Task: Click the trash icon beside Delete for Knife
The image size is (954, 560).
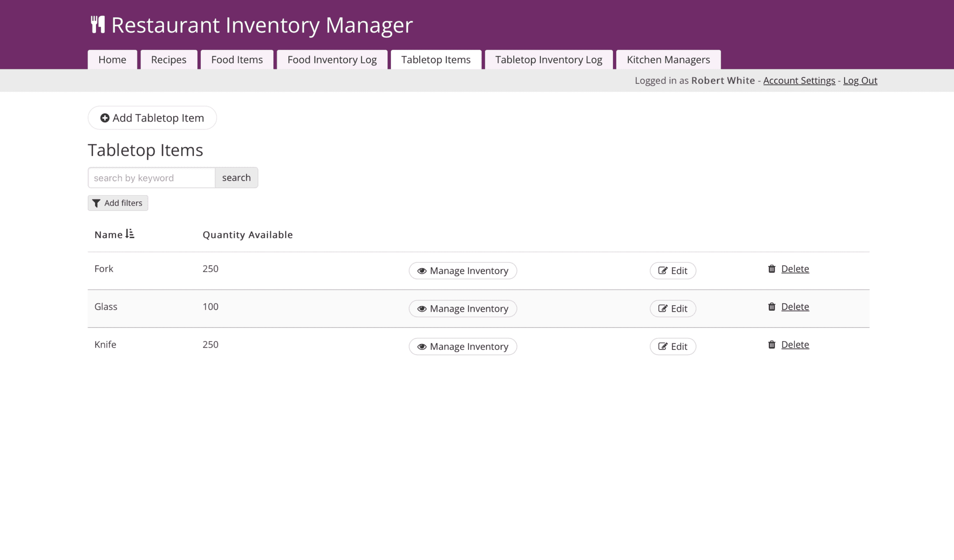Action: tap(771, 345)
